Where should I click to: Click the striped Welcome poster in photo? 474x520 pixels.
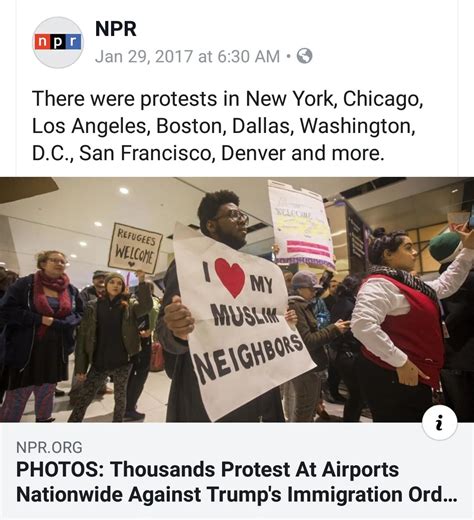[301, 225]
